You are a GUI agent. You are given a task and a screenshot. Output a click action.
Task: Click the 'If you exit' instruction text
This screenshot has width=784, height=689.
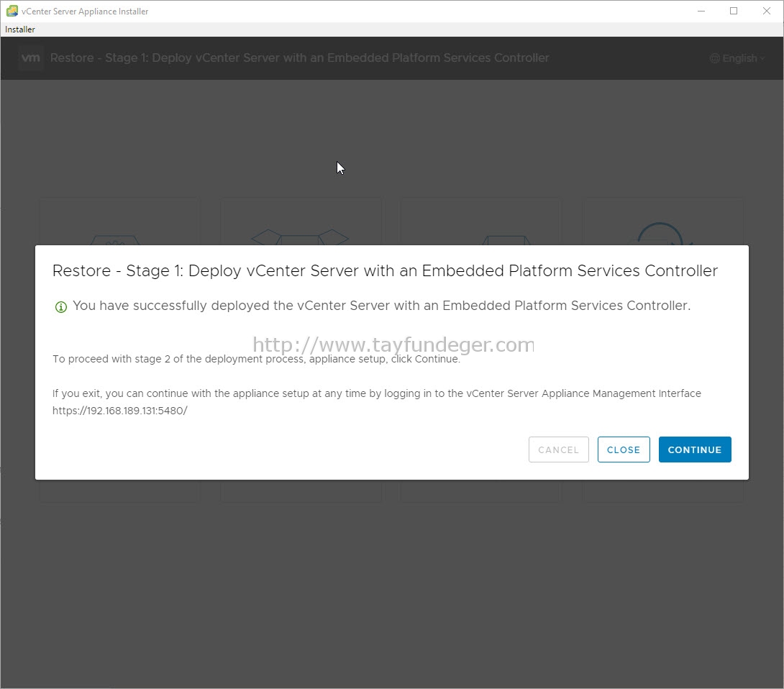376,393
